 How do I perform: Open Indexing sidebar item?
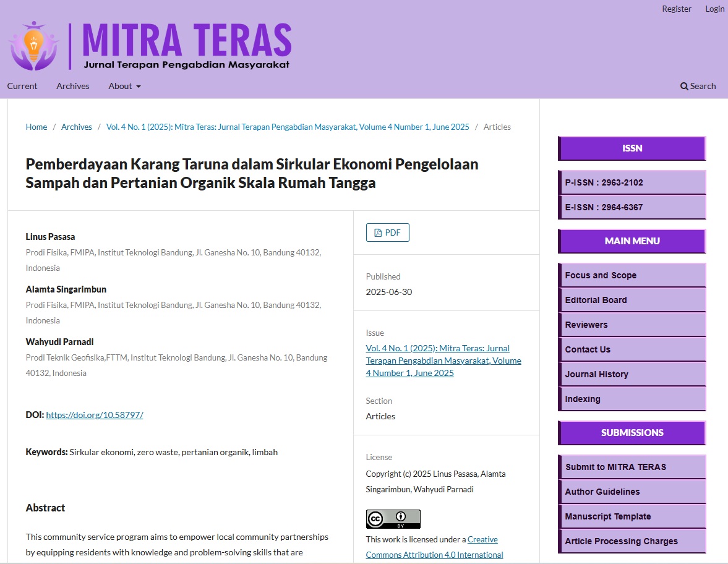click(632, 399)
